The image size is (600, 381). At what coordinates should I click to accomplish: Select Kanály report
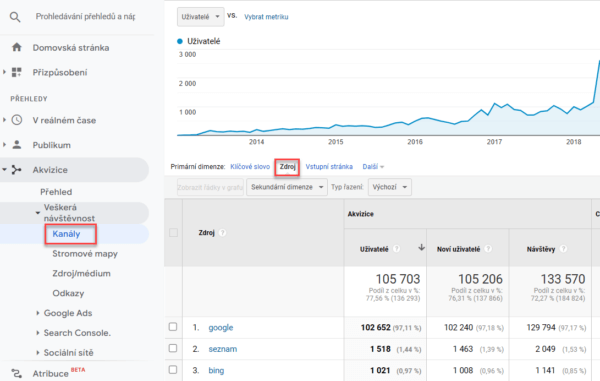[66, 234]
